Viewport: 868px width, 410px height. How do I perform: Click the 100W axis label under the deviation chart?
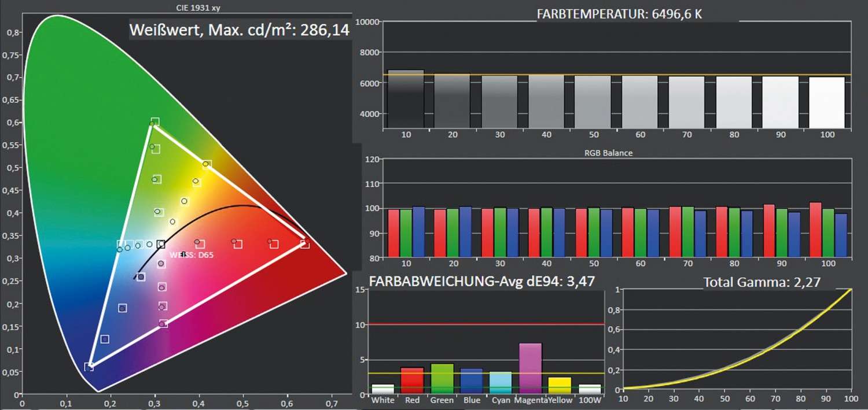click(x=590, y=401)
